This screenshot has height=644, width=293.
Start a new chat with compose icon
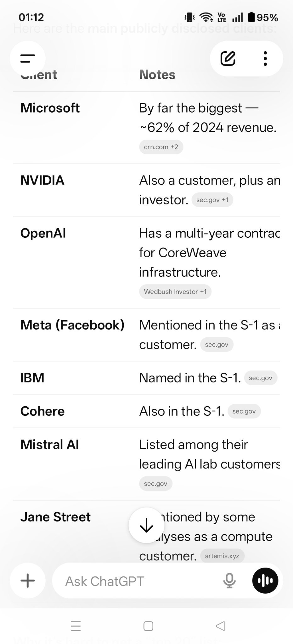point(228,58)
